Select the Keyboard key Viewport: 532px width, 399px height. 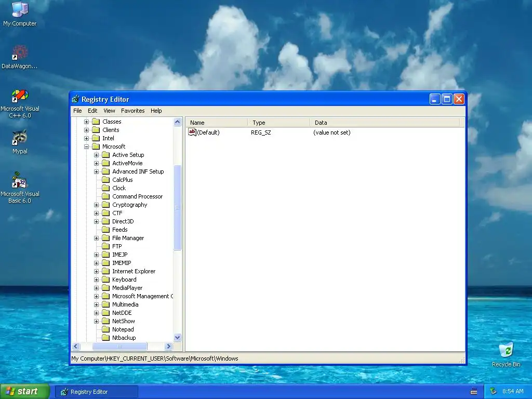(124, 280)
